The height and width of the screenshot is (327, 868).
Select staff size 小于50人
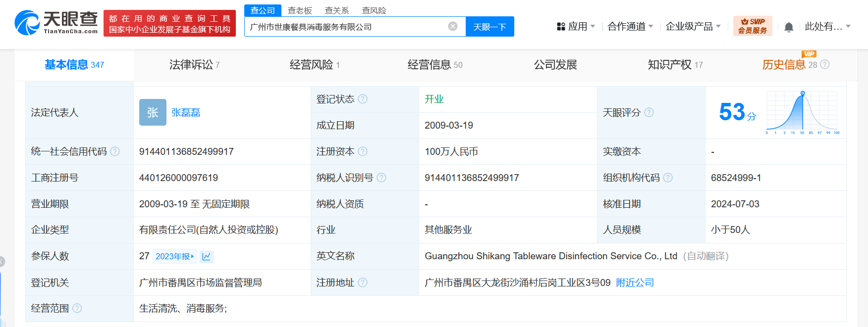730,230
